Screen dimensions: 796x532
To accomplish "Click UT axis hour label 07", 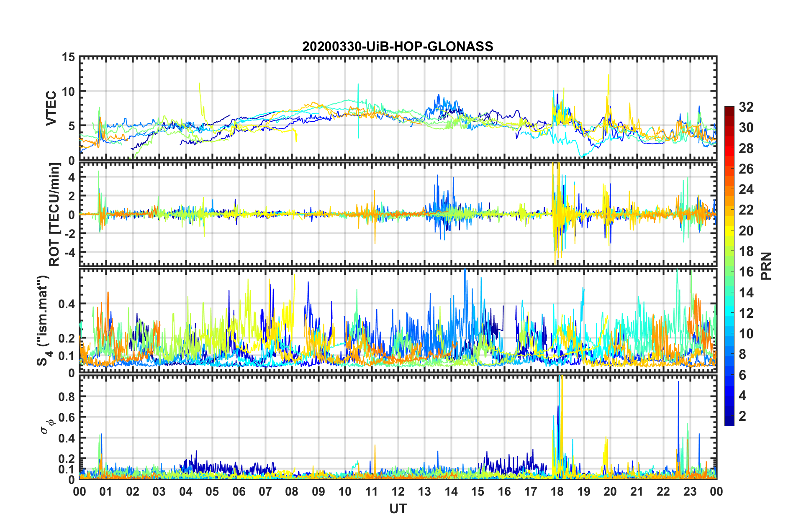I will pos(265,491).
